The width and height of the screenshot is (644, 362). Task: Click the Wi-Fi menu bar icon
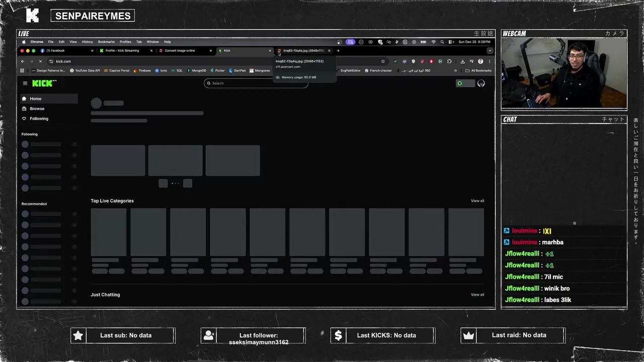(434, 42)
